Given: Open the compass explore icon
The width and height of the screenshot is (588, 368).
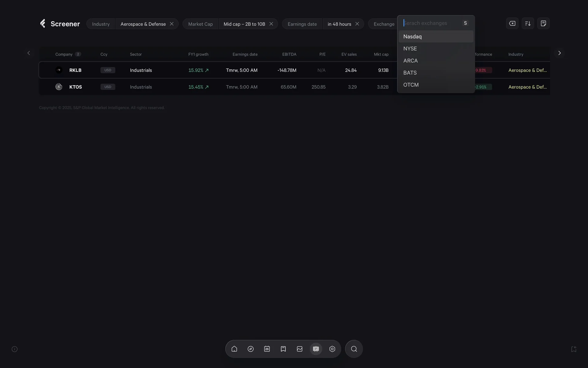Looking at the screenshot, I should tap(251, 349).
